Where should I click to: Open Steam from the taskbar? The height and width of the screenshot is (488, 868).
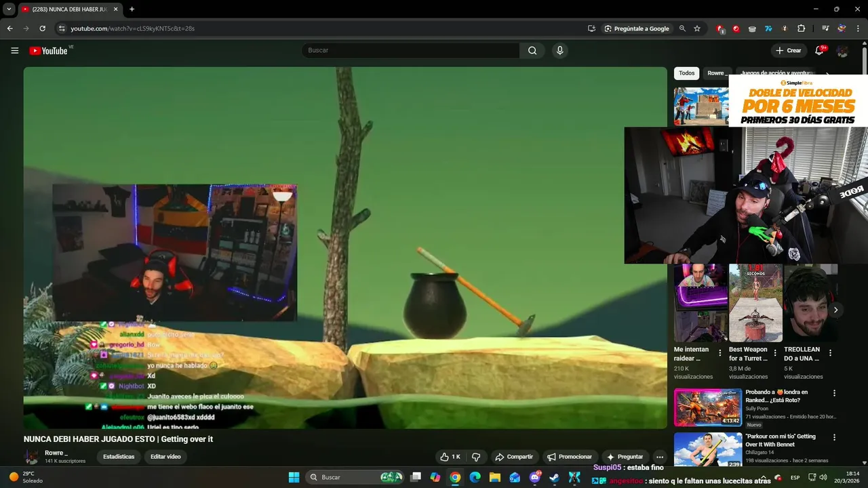(554, 477)
